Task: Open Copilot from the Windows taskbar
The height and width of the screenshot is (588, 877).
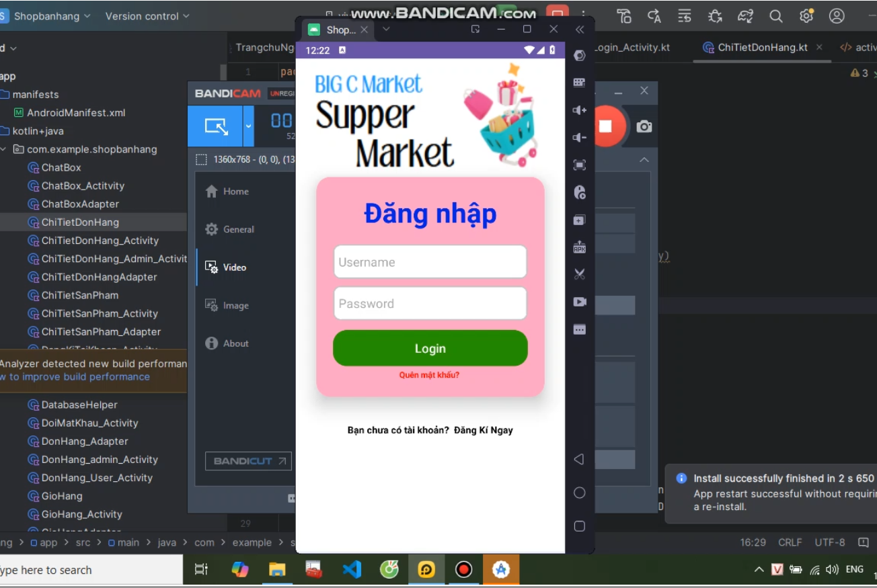Action: pyautogui.click(x=240, y=570)
